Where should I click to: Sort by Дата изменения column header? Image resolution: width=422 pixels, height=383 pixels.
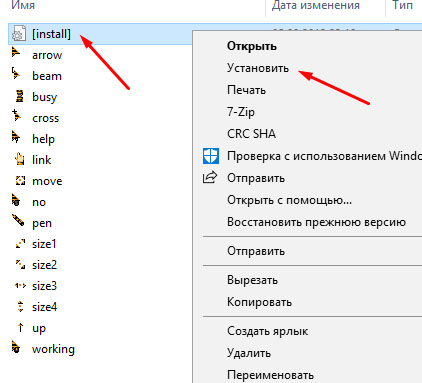tap(316, 5)
